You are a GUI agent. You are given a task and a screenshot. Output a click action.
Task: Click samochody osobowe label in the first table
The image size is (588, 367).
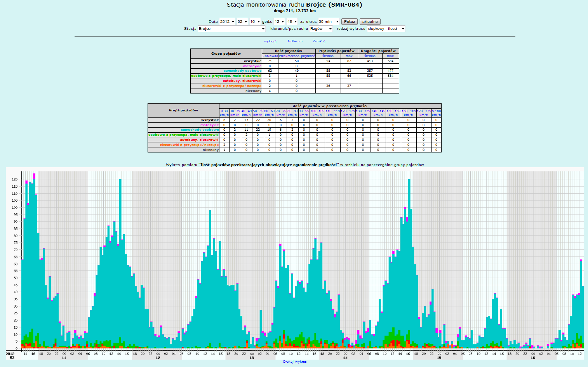point(242,71)
